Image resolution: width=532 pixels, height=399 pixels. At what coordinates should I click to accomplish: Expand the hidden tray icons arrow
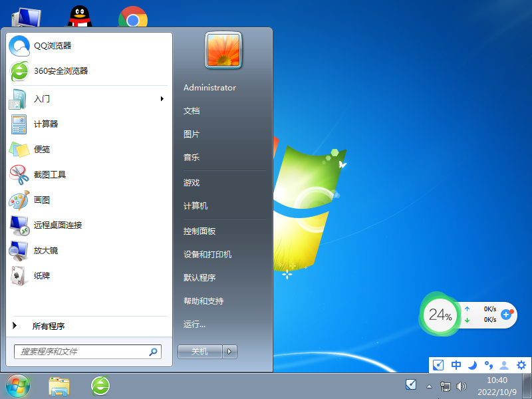click(x=430, y=386)
